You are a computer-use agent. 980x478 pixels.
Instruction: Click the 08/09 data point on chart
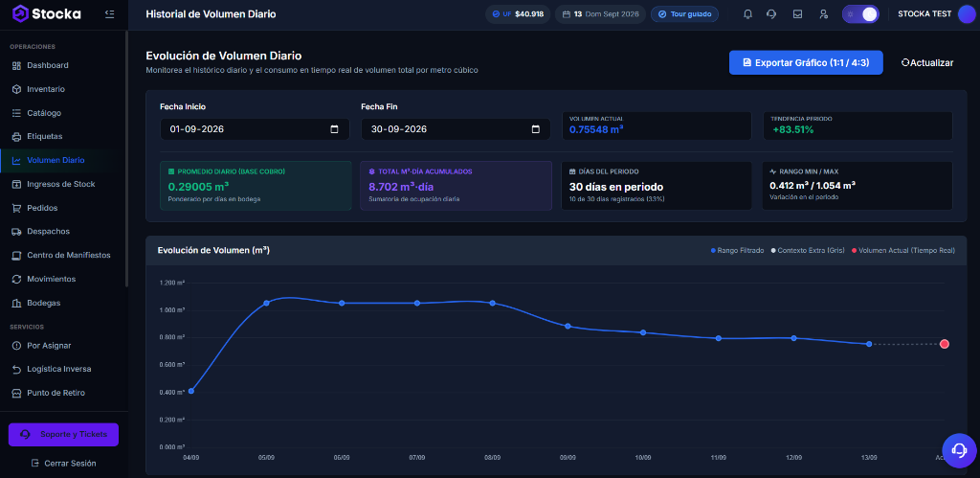pos(493,303)
